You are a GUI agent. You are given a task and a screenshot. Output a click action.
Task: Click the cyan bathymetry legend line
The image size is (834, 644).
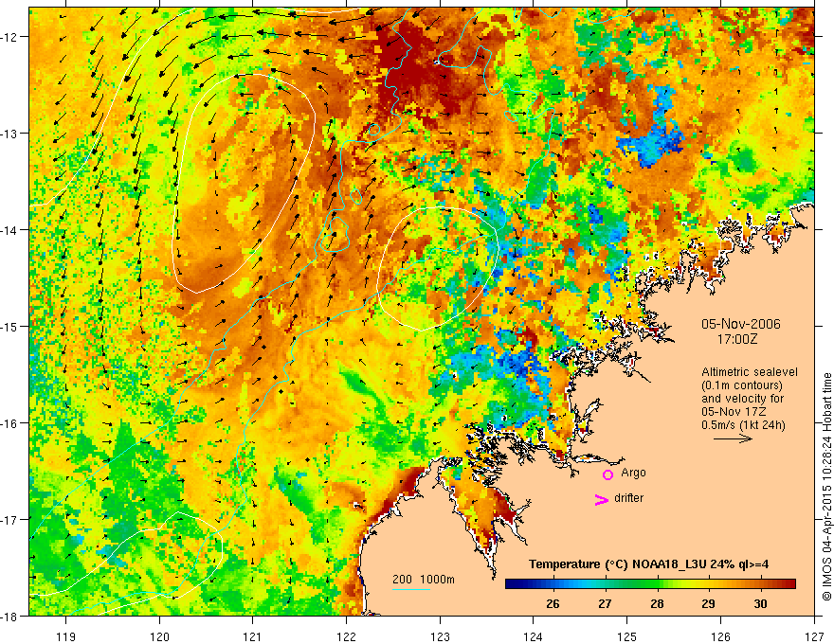coord(411,589)
